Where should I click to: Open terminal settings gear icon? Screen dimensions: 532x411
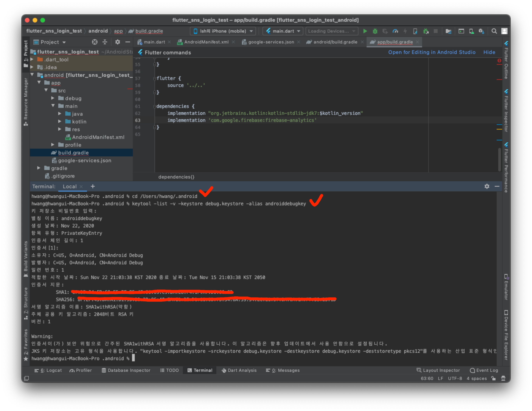click(x=487, y=186)
